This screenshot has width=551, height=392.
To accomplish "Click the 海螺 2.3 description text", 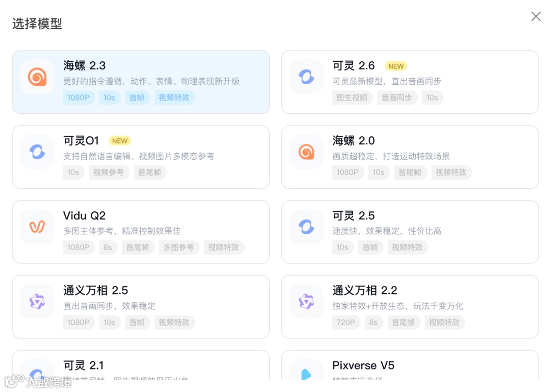I will pyautogui.click(x=152, y=81).
